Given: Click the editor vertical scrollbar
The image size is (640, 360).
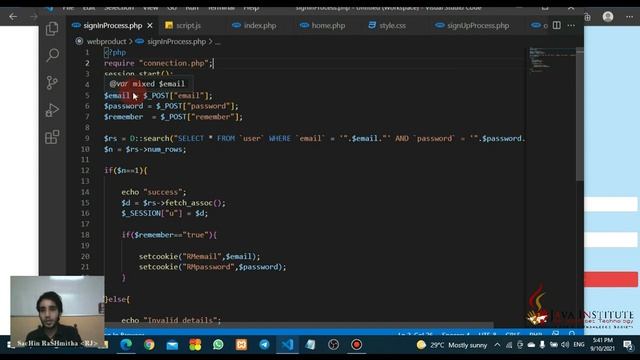Looking at the screenshot, I should pos(580,114).
